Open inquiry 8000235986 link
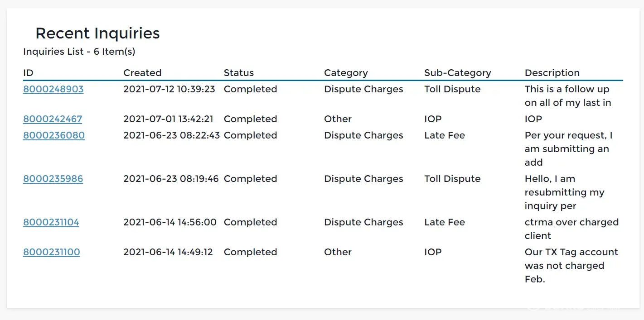This screenshot has width=644, height=320. click(x=53, y=179)
